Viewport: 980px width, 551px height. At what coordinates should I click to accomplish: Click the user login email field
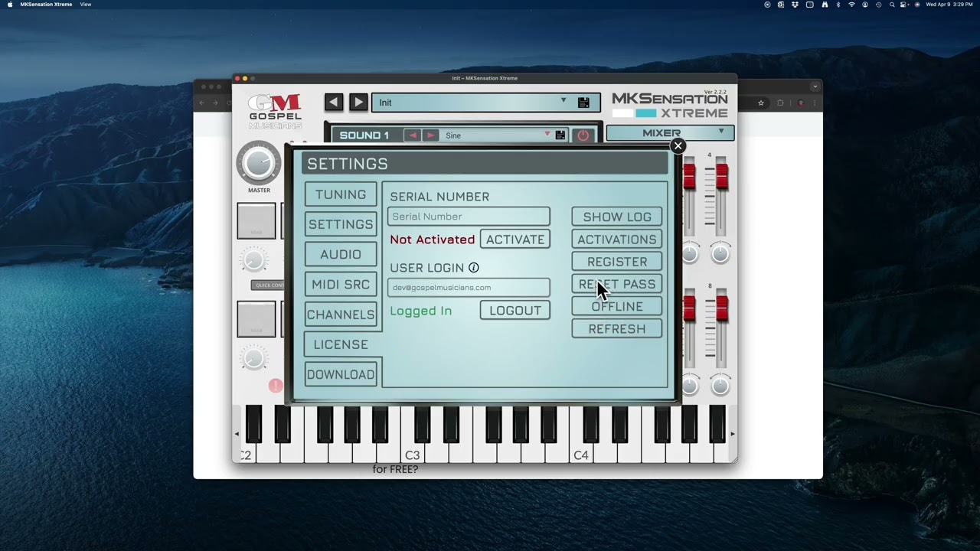tap(469, 288)
